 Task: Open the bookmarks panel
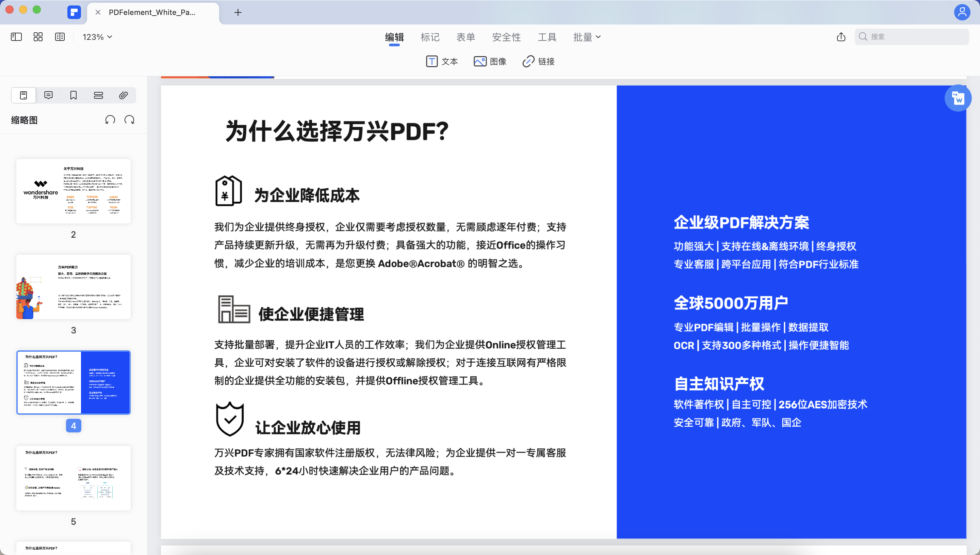coord(73,95)
